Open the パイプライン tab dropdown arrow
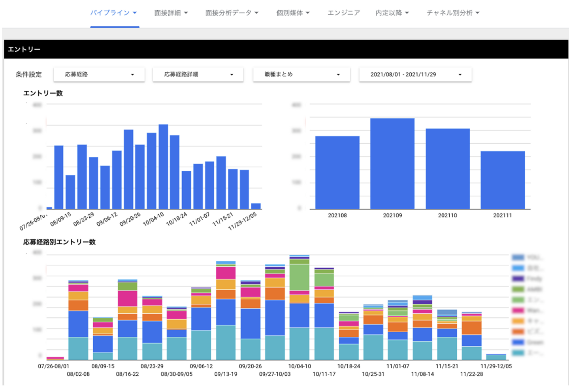 [x=135, y=13]
